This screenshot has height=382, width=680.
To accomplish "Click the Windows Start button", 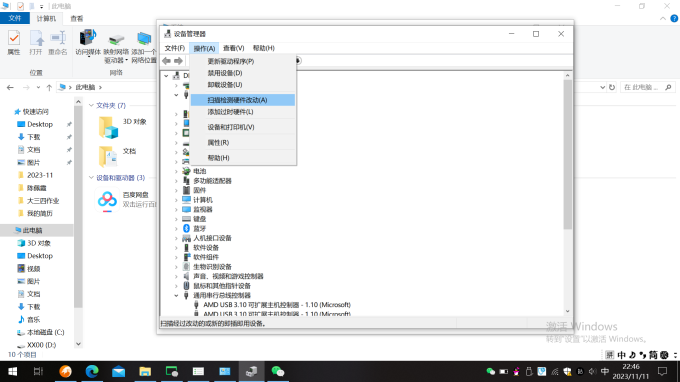I will pyautogui.click(x=13, y=372).
